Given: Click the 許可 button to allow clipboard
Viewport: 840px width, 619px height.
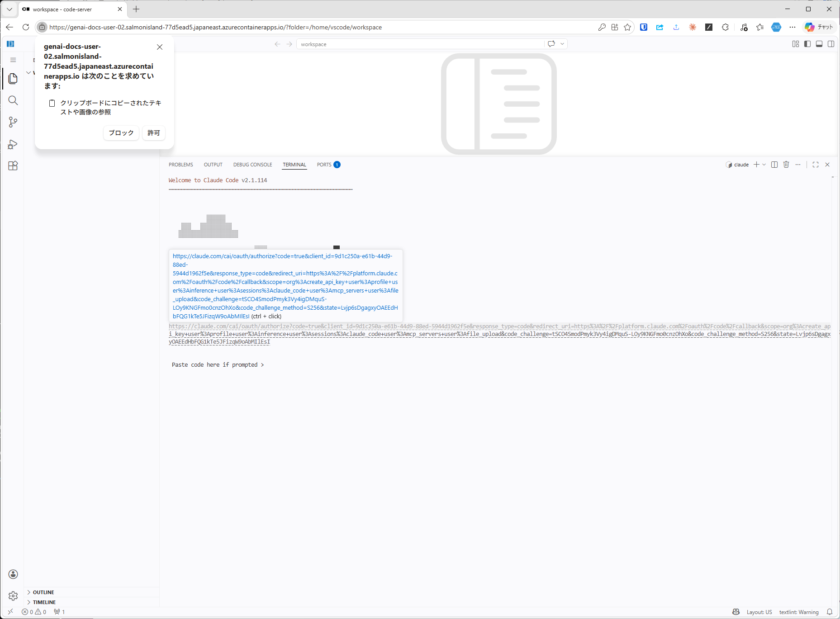Looking at the screenshot, I should point(154,133).
